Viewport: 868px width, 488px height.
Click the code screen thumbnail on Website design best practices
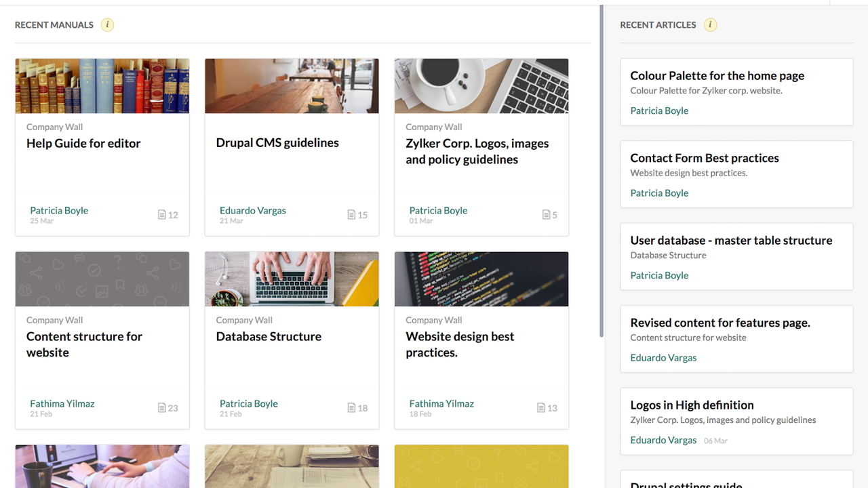click(481, 279)
